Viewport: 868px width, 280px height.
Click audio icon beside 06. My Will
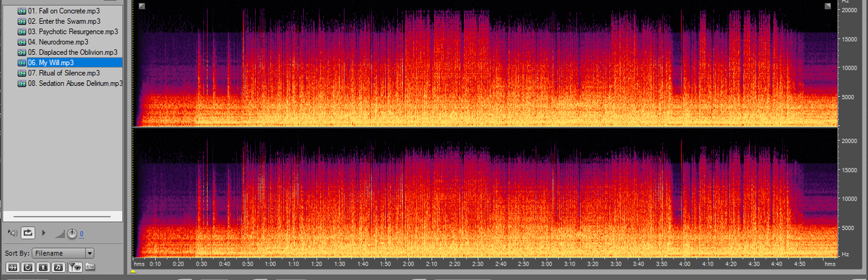point(21,62)
